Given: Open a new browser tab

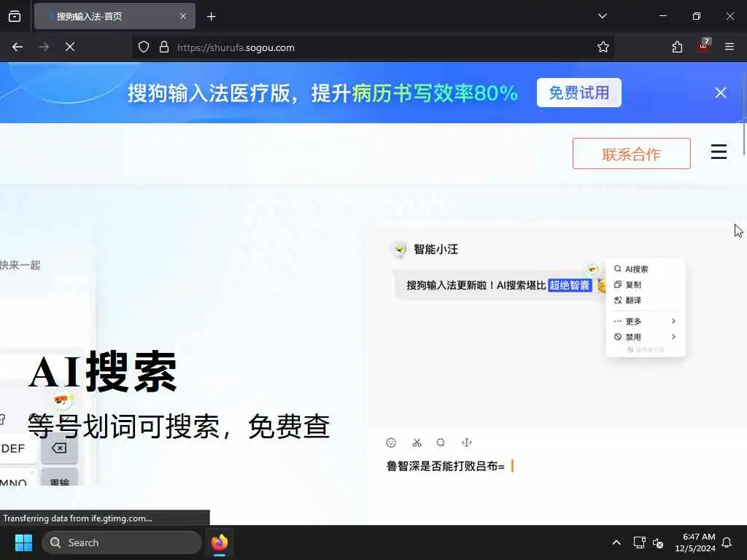Looking at the screenshot, I should click(211, 17).
